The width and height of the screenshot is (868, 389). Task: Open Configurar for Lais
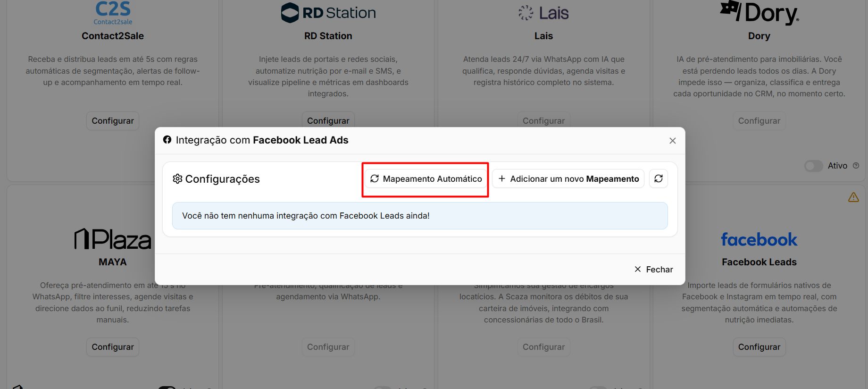pos(543,120)
